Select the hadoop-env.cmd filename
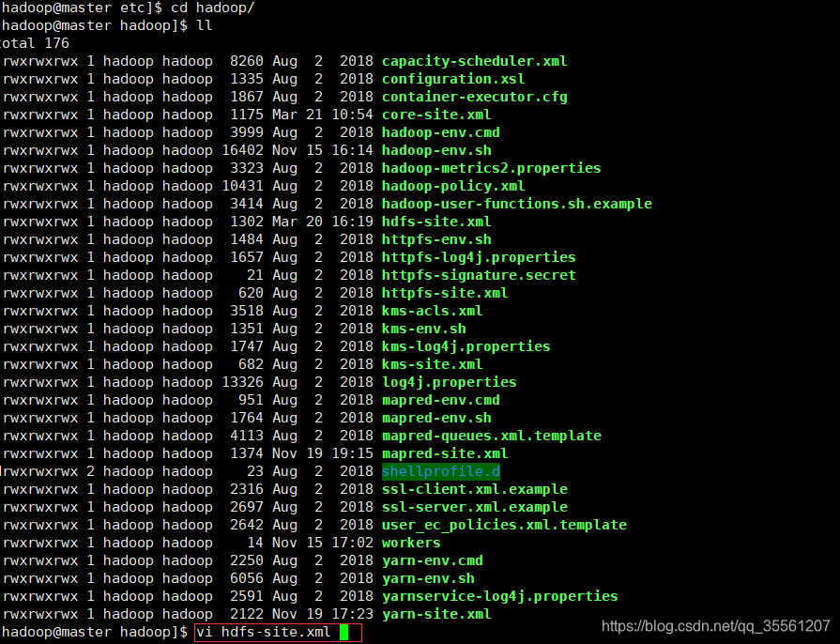The image size is (840, 644). (x=440, y=132)
